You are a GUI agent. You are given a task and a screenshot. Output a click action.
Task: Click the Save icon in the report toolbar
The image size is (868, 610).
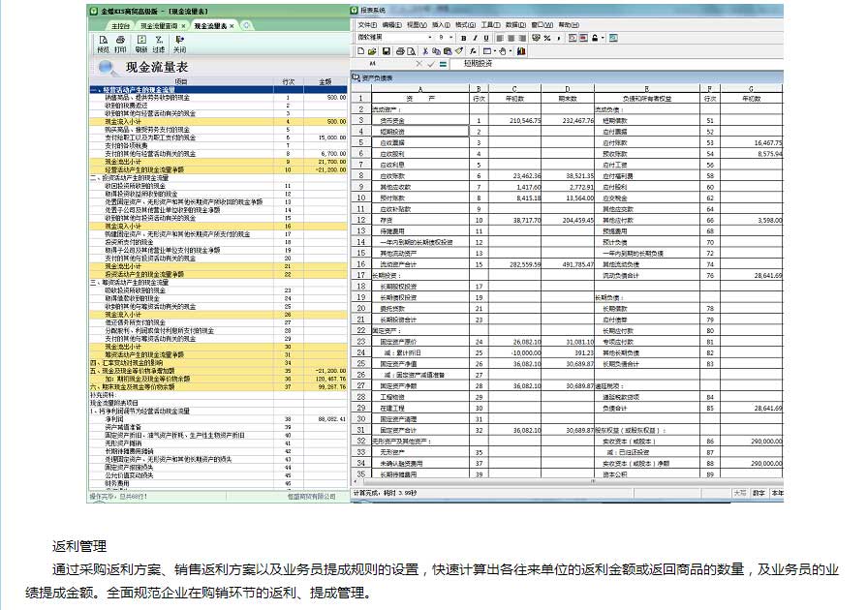pos(386,50)
